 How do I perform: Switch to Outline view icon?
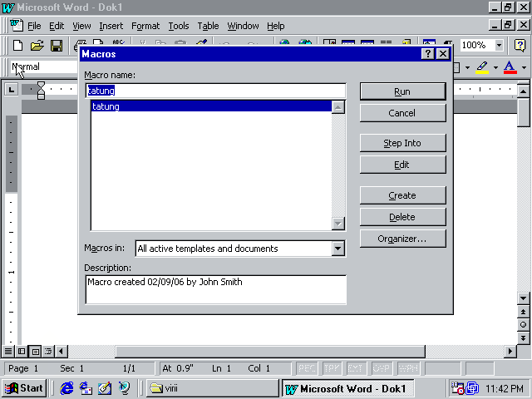48,351
